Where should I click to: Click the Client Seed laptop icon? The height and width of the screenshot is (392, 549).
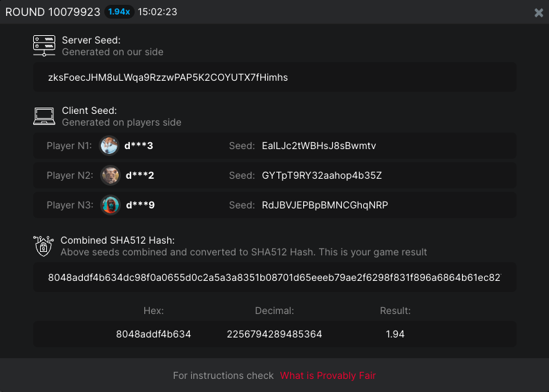[44, 116]
